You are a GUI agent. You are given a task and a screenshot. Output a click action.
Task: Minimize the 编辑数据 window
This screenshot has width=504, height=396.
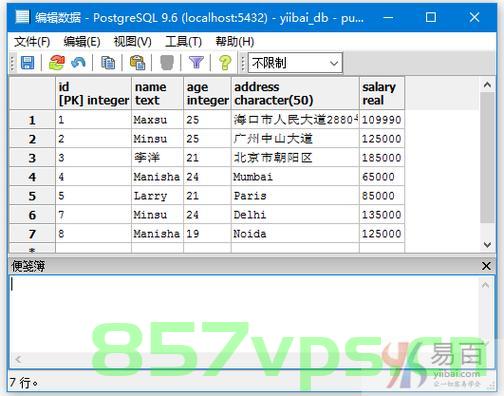(x=388, y=17)
